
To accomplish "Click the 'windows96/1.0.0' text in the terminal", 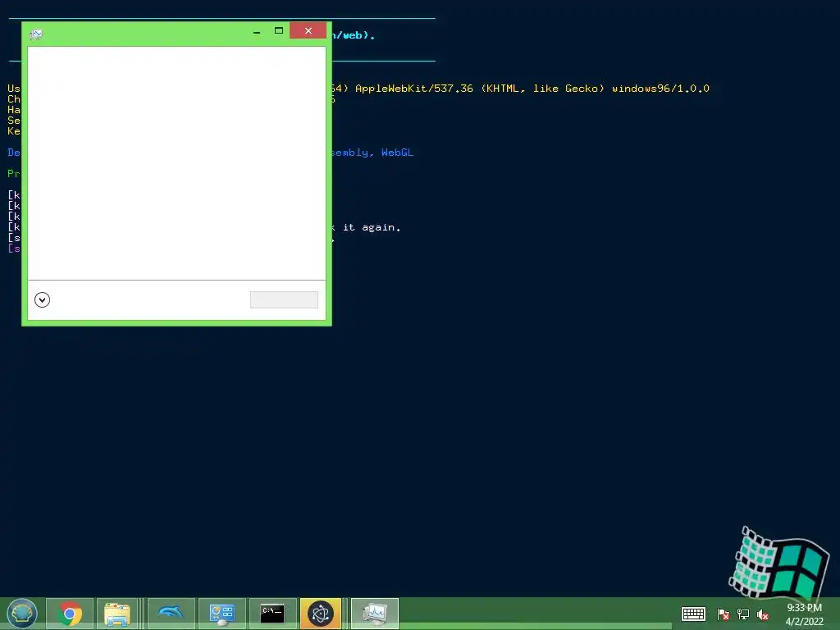I will [660, 89].
